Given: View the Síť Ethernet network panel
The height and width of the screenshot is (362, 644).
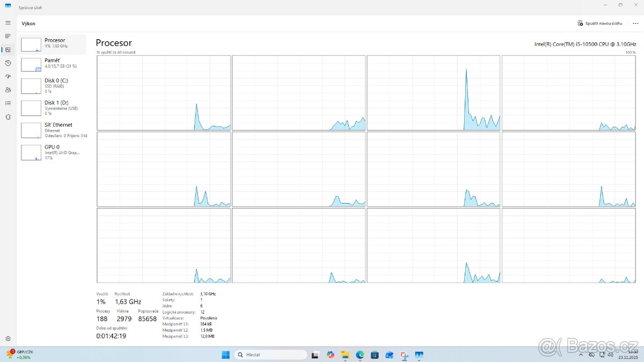Looking at the screenshot, I should coord(52,129).
